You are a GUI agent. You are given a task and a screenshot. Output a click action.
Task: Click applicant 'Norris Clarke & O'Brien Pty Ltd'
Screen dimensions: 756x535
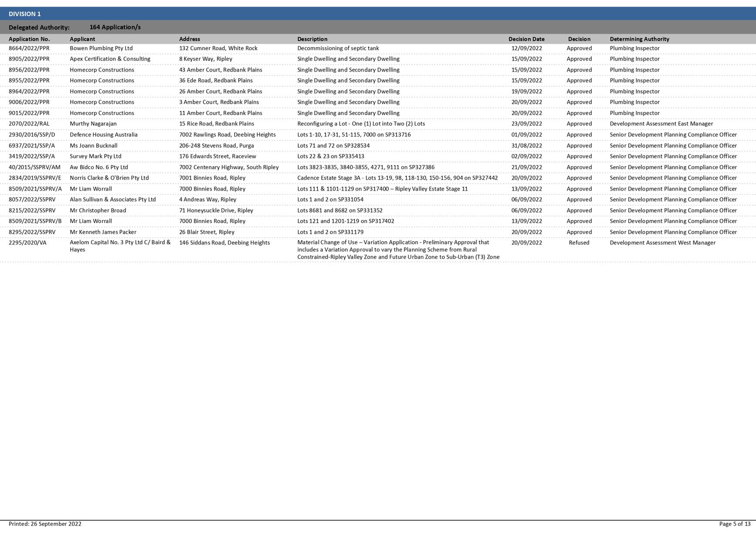pos(109,177)
